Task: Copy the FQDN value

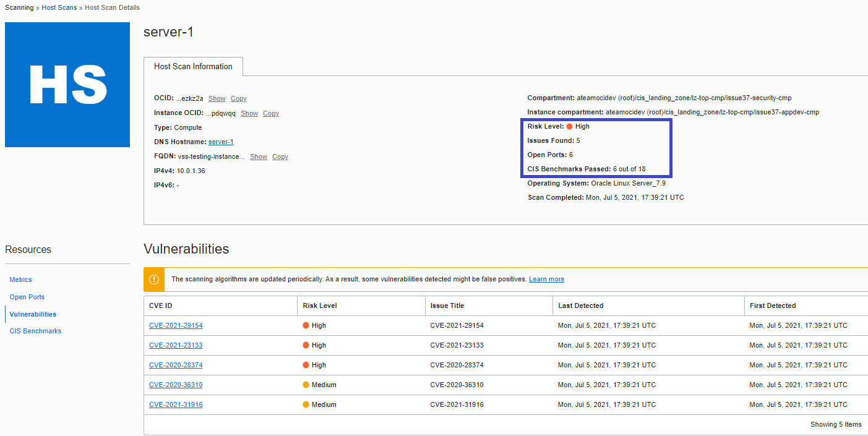Action: [x=280, y=156]
